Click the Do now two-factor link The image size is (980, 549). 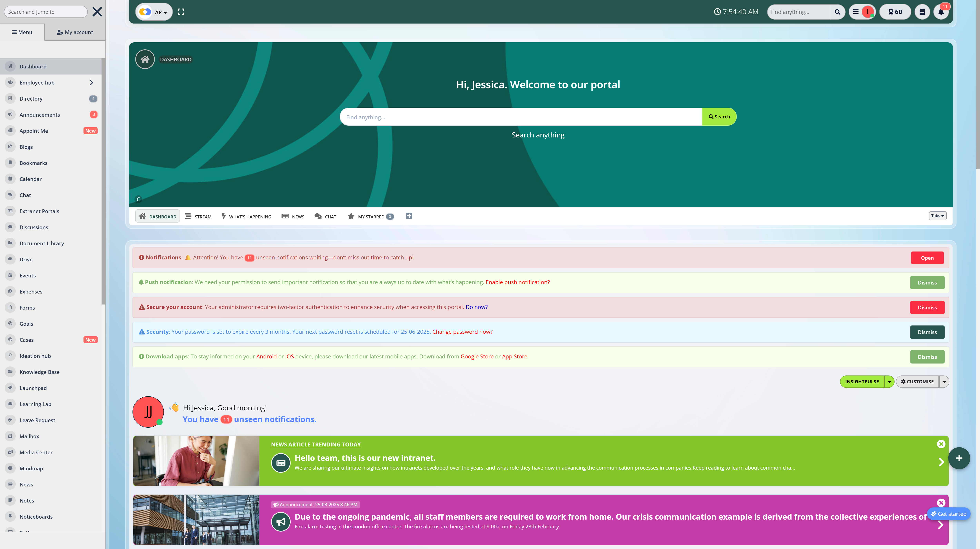click(477, 307)
